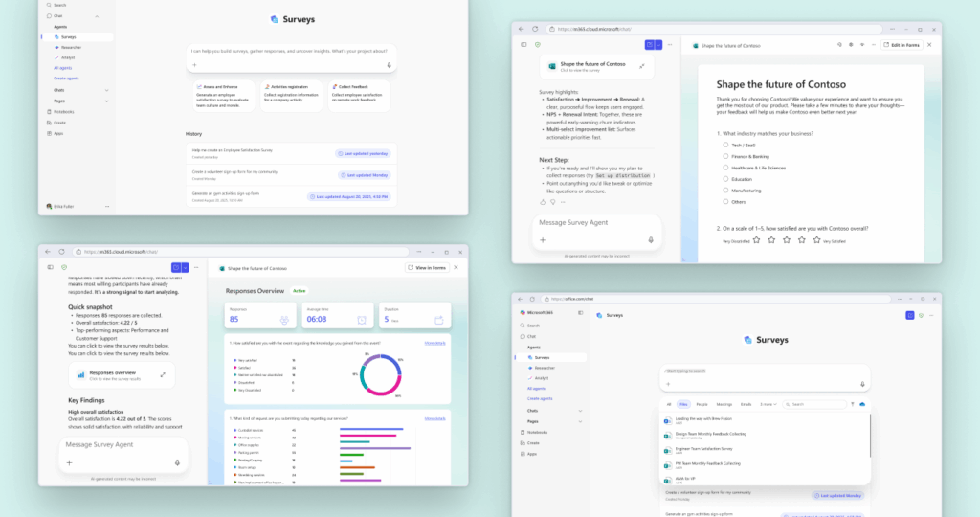Open new chat dropdown arrow in View in Forms window
980x517 pixels.
[185, 267]
